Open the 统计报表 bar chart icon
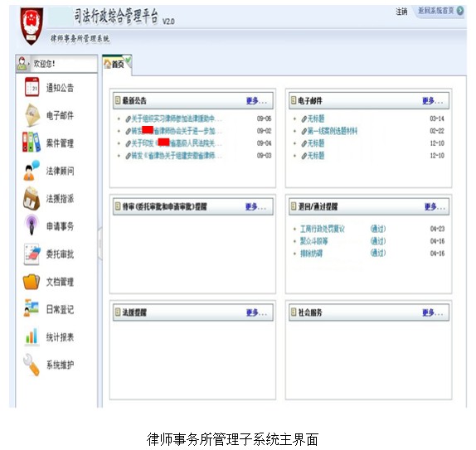Screen dimensions: 476x450 tap(32, 336)
